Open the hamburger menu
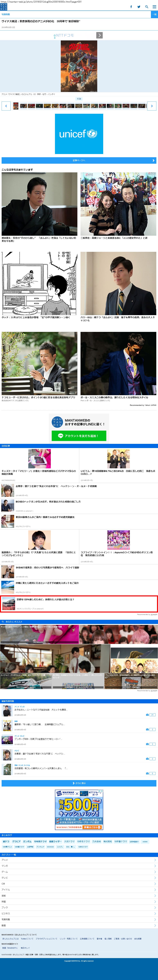The width and height of the screenshot is (158, 980). click(x=154, y=7)
